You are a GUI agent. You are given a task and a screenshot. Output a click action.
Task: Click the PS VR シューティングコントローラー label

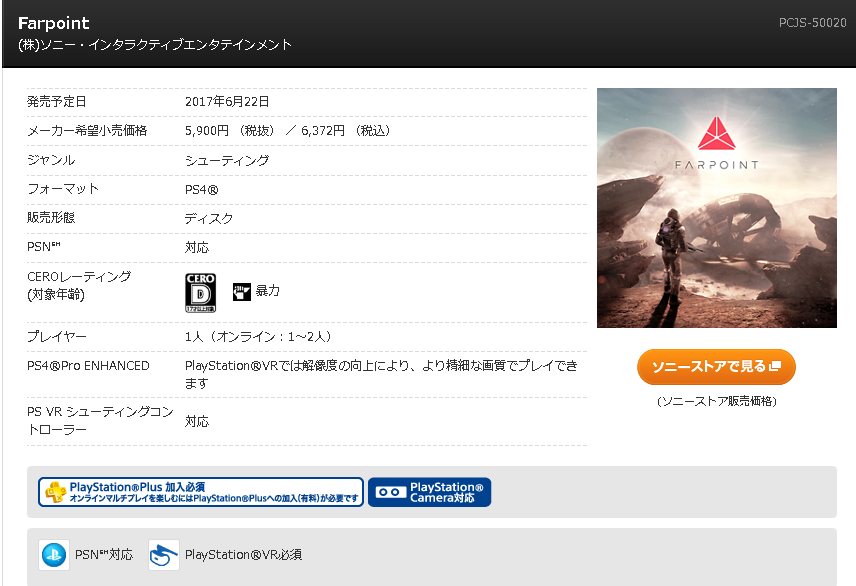(100, 421)
